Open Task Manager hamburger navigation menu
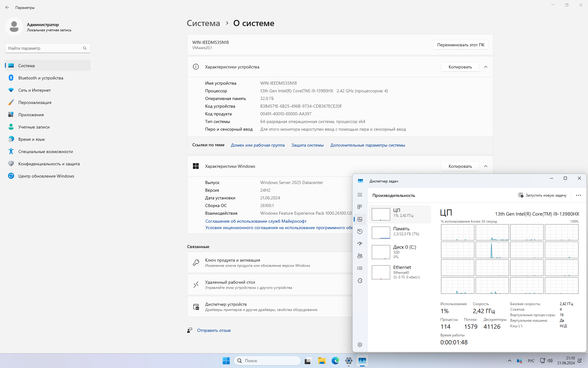This screenshot has height=368, width=588. coord(360,195)
